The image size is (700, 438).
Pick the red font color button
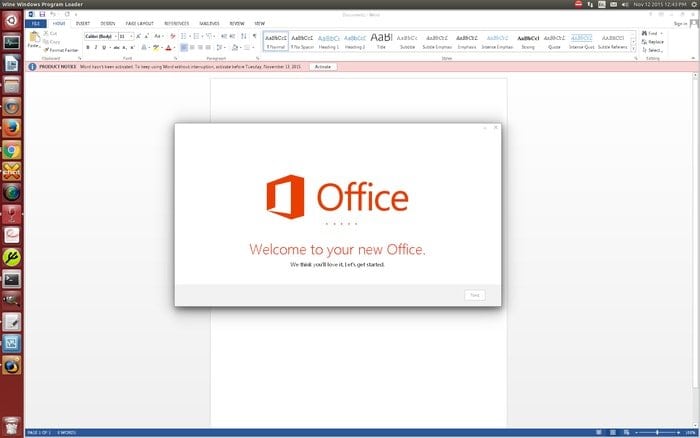168,47
